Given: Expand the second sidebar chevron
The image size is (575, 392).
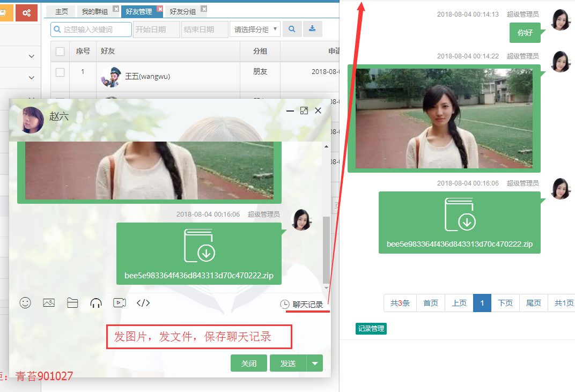Looking at the screenshot, I should click(x=32, y=78).
